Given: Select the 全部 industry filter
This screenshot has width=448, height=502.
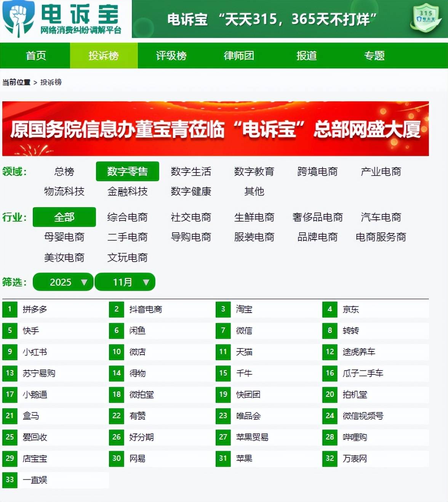Looking at the screenshot, I should [x=64, y=217].
